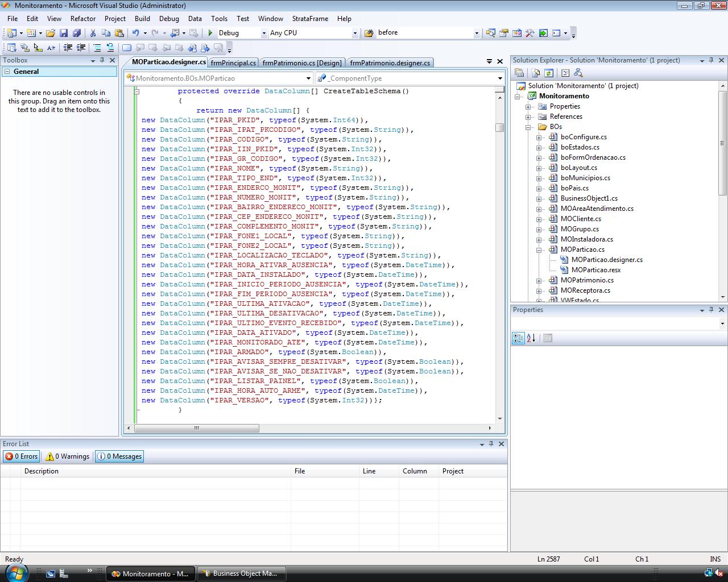Screen dimensions: 728x582
Task: Open the StrataFrame menu
Action: coord(310,18)
